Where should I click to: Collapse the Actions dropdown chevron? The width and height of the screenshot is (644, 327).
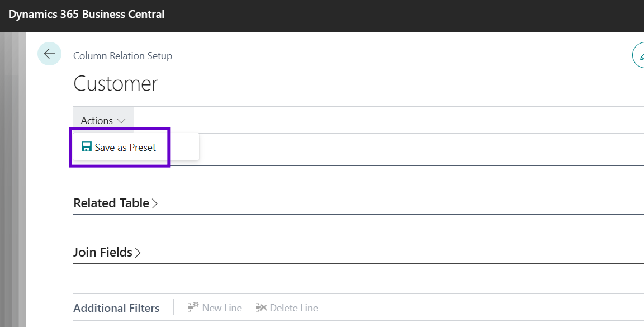pyautogui.click(x=121, y=121)
